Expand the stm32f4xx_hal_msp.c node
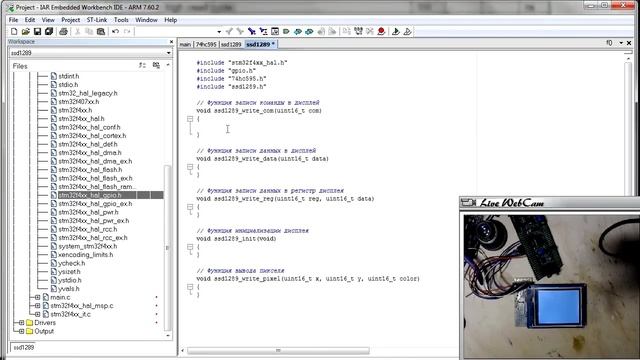 [37, 306]
